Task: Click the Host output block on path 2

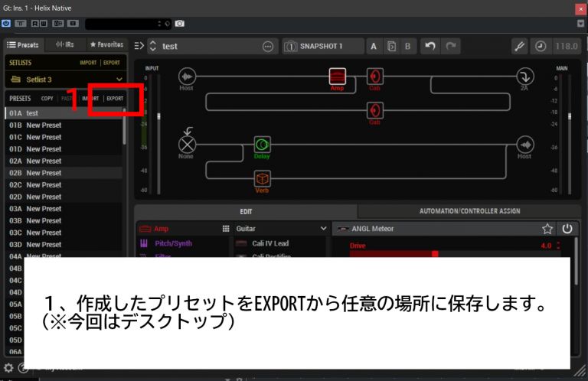Action: point(524,145)
